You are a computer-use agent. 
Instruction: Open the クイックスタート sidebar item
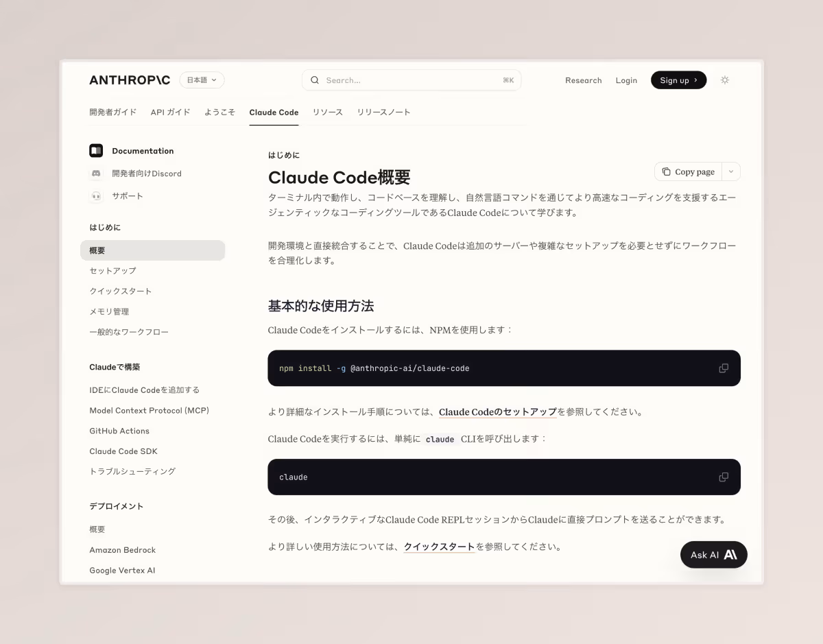point(121,291)
